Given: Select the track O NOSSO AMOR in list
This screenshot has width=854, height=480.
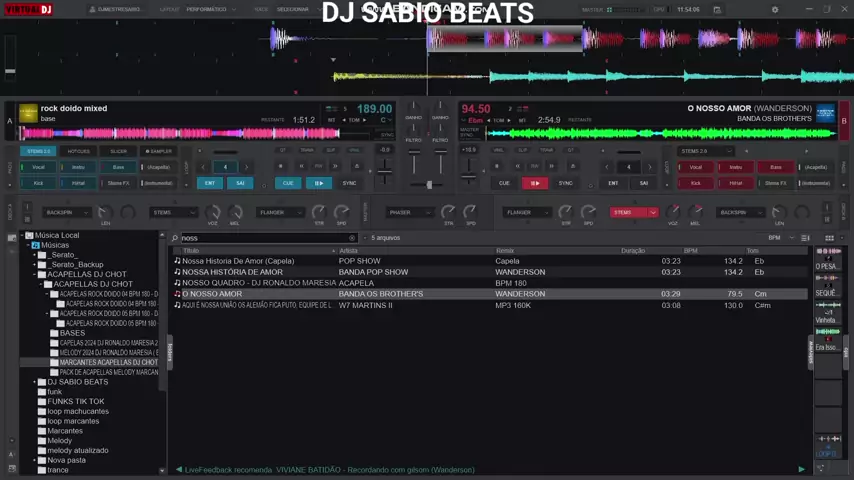Looking at the screenshot, I should click(212, 294).
